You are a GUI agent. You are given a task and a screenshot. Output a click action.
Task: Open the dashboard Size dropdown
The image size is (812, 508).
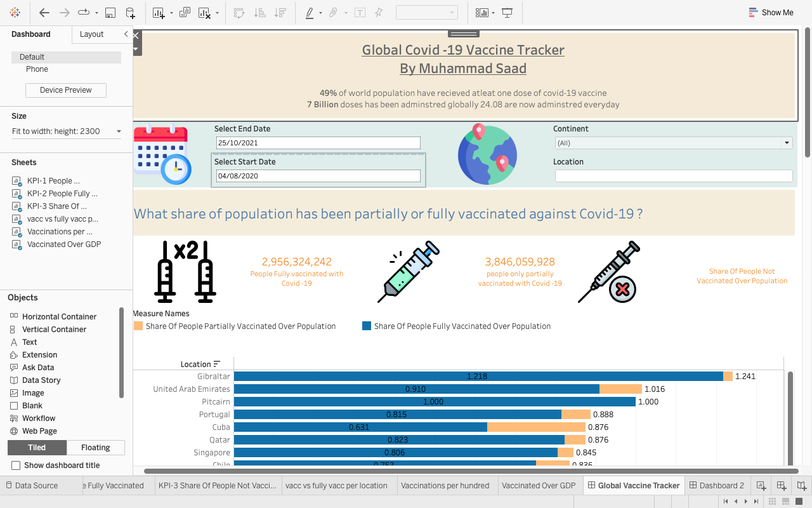click(118, 131)
